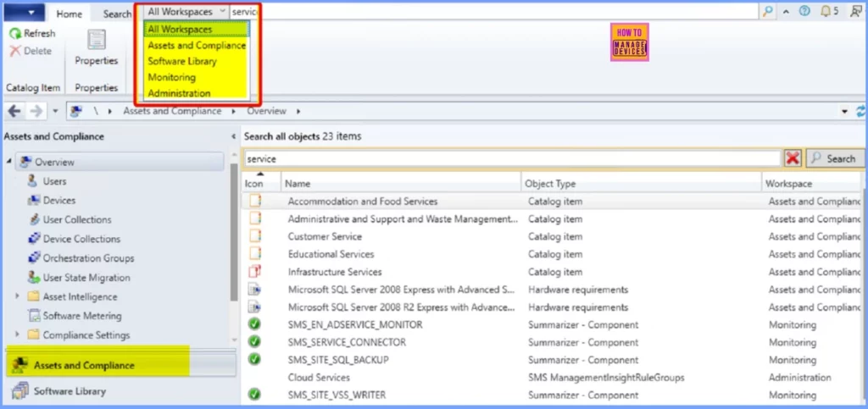Collapse the ribbon with the up arrow
This screenshot has height=409, width=868.
click(x=786, y=12)
